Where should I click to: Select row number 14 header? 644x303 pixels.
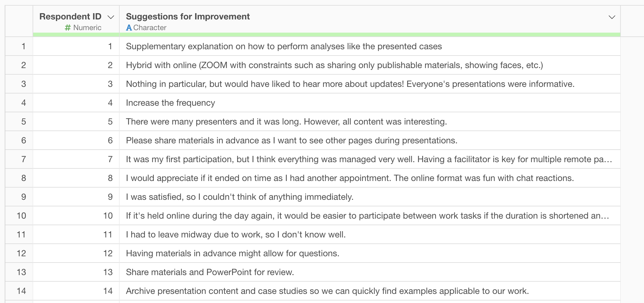pyautogui.click(x=19, y=291)
